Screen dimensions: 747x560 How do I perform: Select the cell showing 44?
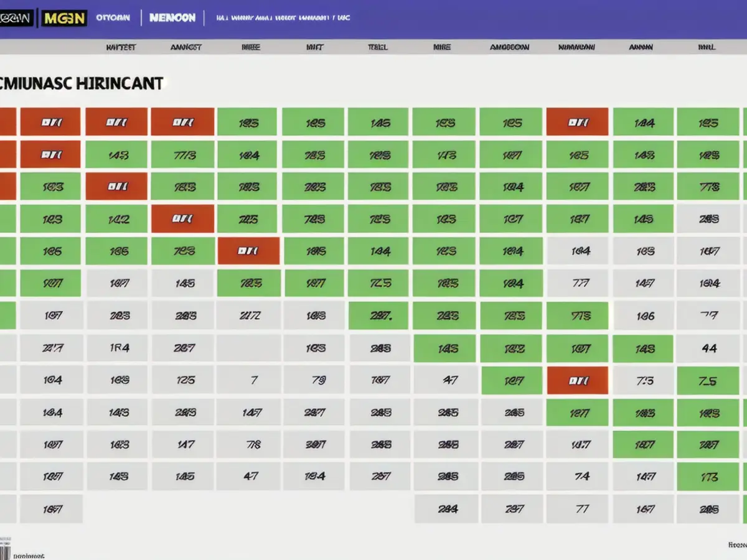click(x=709, y=348)
